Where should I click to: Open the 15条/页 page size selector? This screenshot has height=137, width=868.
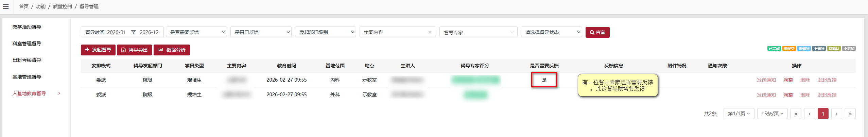click(x=772, y=114)
